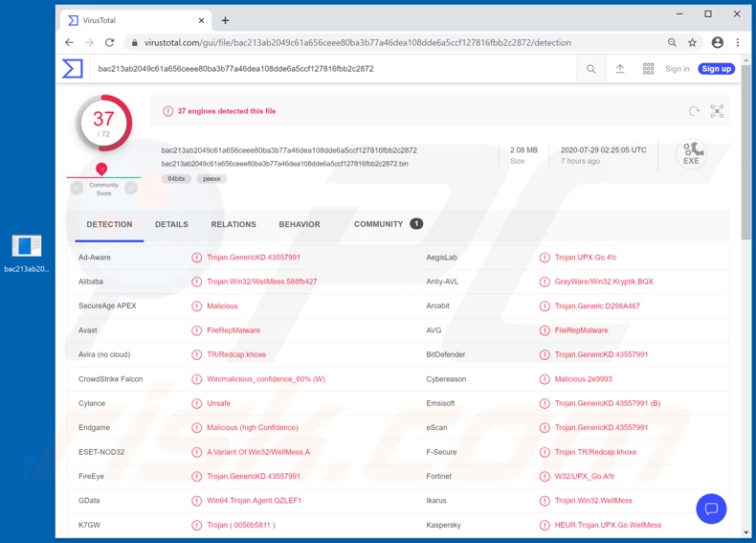Viewport: 756px width, 543px height.
Task: Open the DETAILS tab
Action: pos(171,224)
